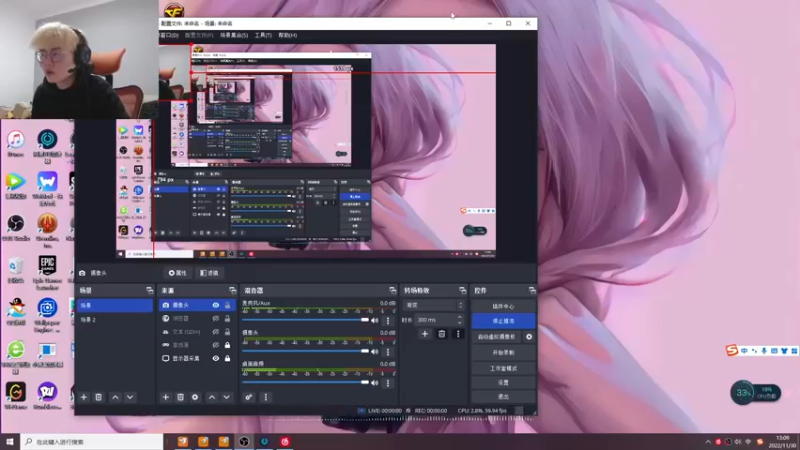Add a new source with the plus icon
Image resolution: width=800 pixels, height=450 pixels.
[165, 397]
